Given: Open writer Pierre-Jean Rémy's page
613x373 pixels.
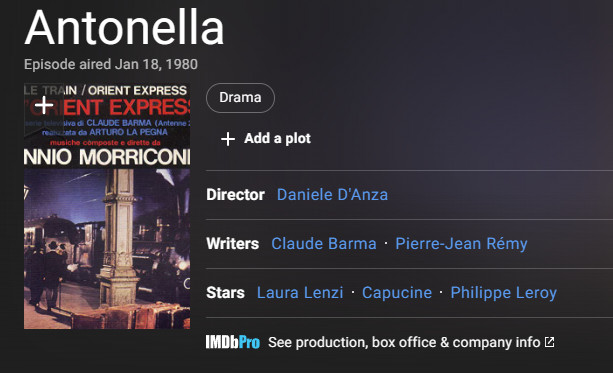Looking at the screenshot, I should pos(461,244).
